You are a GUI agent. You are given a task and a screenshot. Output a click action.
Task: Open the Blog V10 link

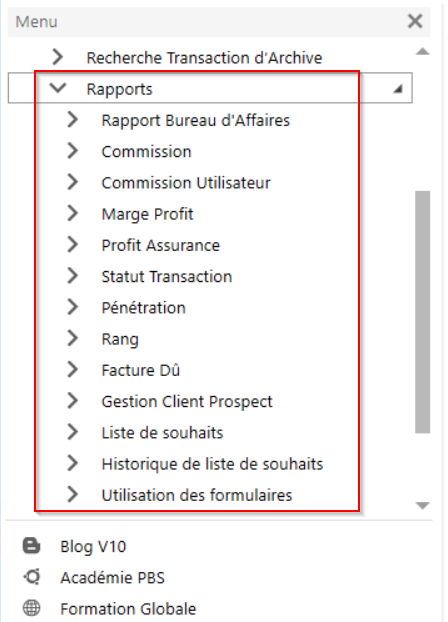(x=93, y=546)
